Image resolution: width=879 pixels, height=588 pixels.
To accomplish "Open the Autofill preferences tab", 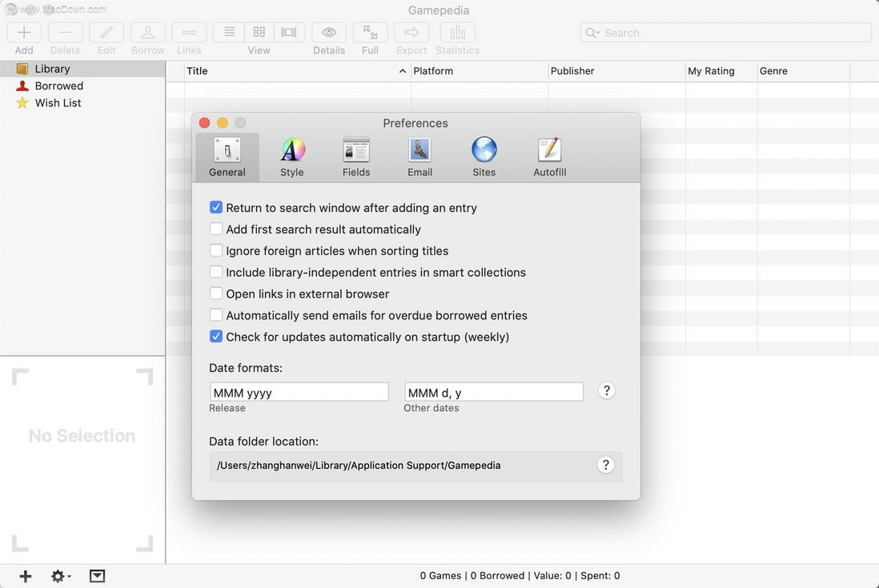I will tap(549, 158).
